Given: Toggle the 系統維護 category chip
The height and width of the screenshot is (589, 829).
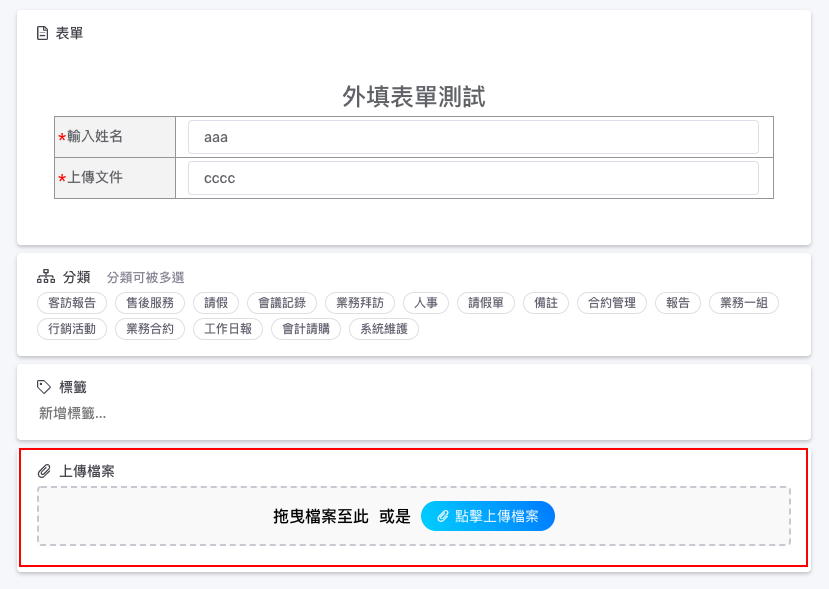Looking at the screenshot, I should coord(384,329).
